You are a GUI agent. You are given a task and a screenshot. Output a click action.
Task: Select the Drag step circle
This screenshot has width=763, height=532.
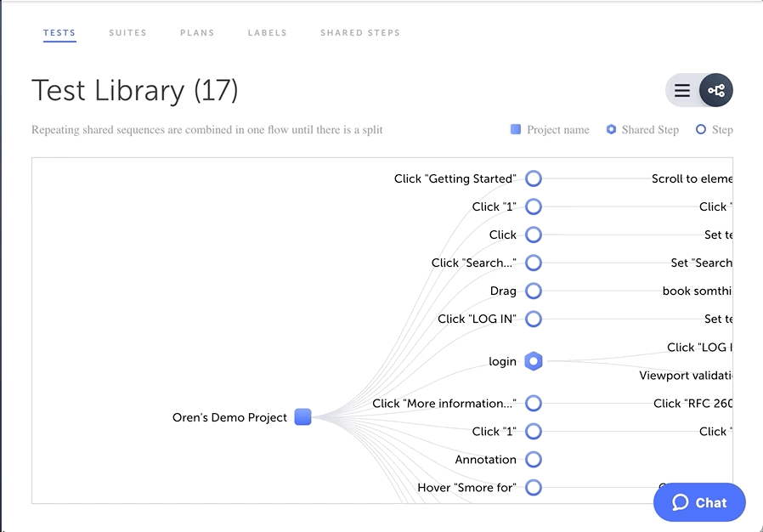click(x=534, y=291)
